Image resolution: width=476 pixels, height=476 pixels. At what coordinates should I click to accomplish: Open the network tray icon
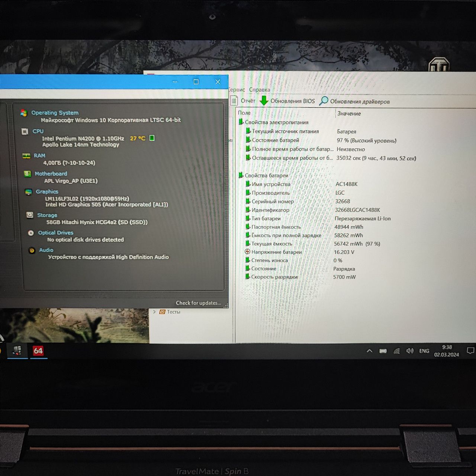397,351
